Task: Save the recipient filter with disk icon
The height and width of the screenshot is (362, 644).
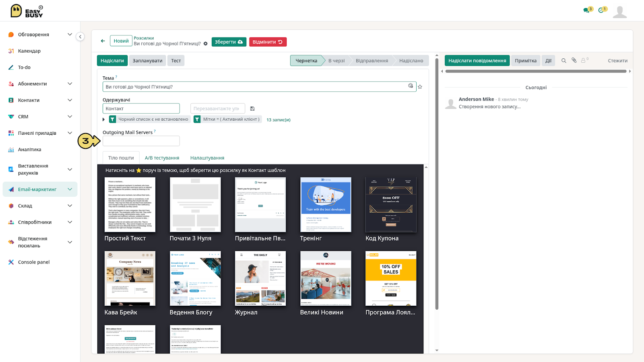Action: pos(252,109)
